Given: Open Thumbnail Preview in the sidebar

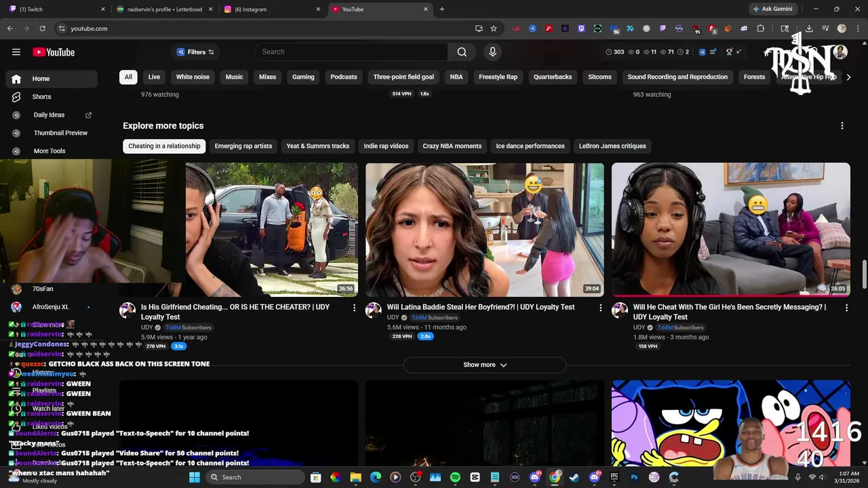Looking at the screenshot, I should [52, 133].
